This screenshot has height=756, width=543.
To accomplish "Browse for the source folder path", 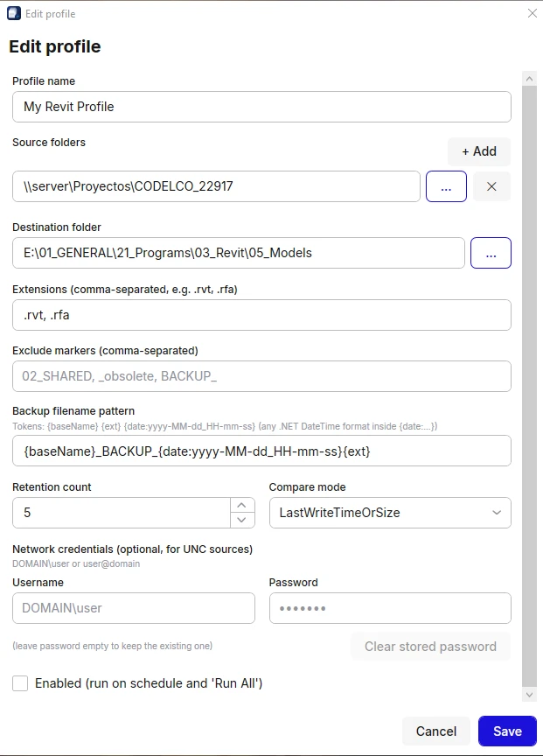I will 446,186.
